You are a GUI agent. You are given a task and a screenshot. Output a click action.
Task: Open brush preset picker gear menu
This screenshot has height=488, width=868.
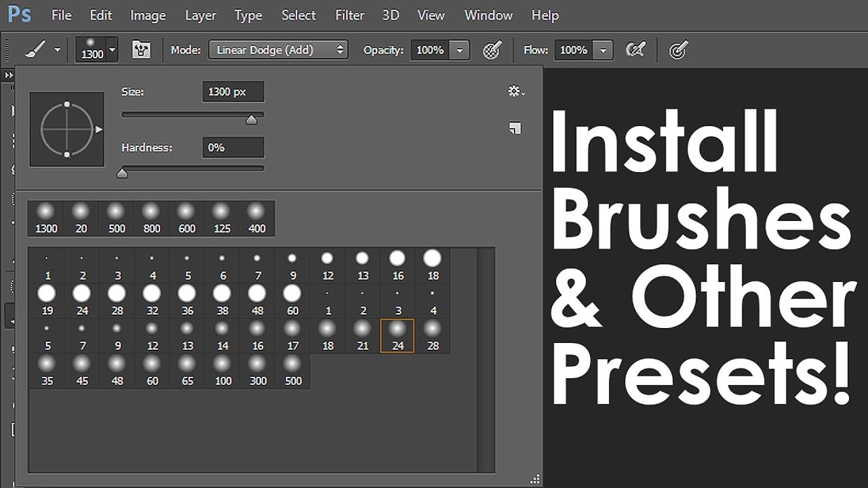(515, 91)
